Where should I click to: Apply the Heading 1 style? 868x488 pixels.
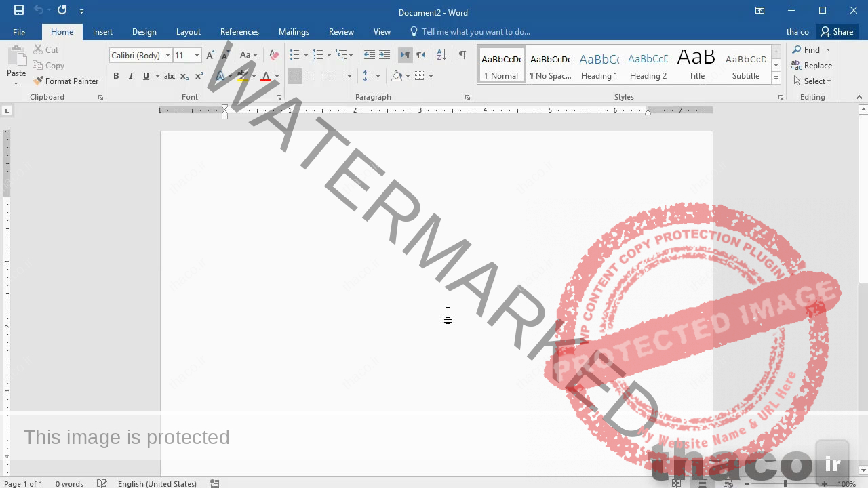coord(599,66)
